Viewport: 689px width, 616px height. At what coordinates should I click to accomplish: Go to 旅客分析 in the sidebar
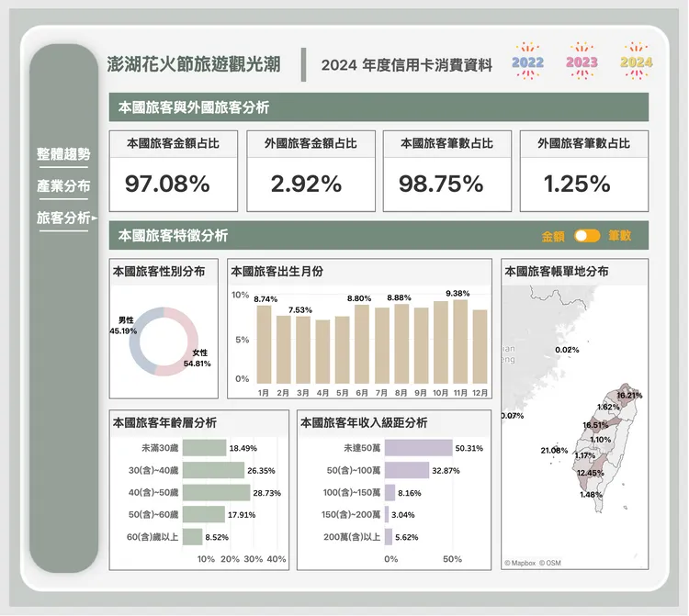(x=63, y=218)
